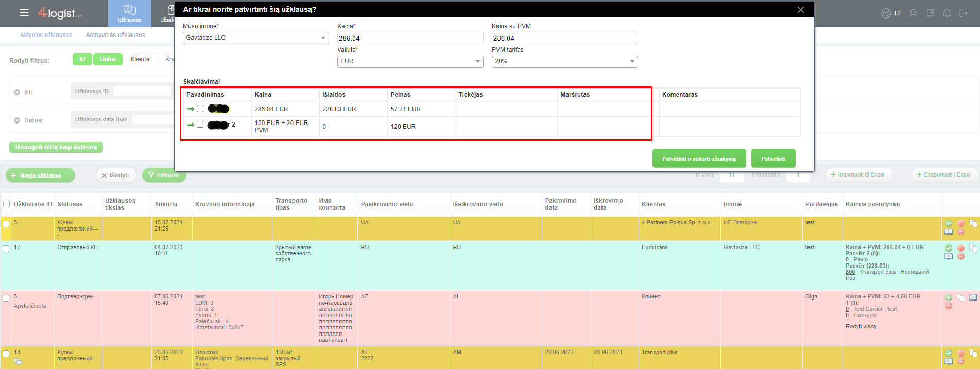
Task: Tick checkbox of 286.04 EUR calculation row
Action: pos(200,109)
